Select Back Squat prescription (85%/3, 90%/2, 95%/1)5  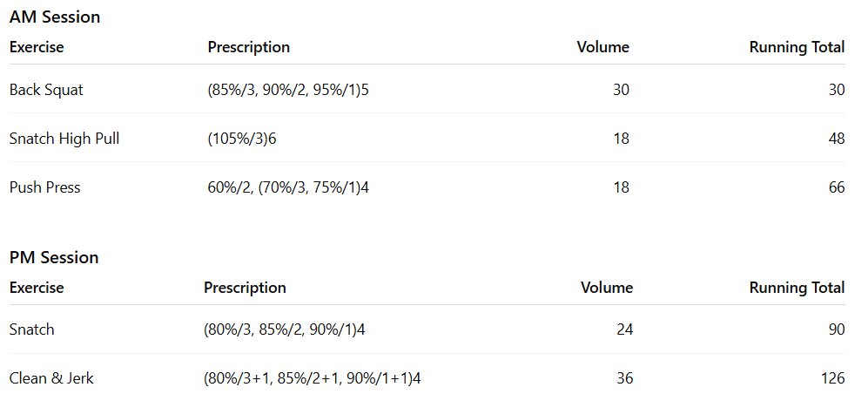pyautogui.click(x=288, y=90)
